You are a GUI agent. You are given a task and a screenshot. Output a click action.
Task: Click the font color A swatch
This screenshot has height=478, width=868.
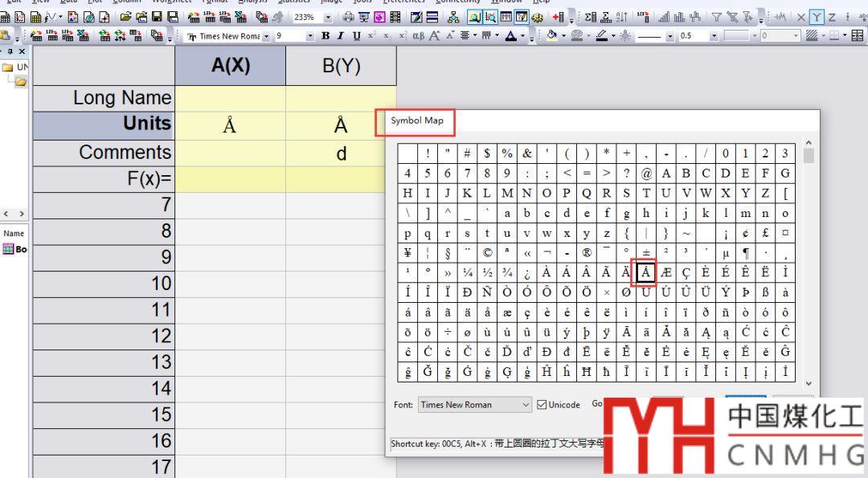click(x=511, y=36)
